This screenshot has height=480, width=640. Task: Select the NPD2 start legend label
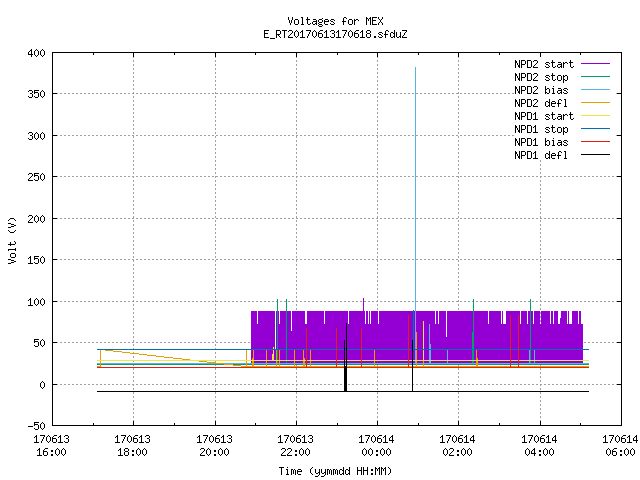pos(544,64)
